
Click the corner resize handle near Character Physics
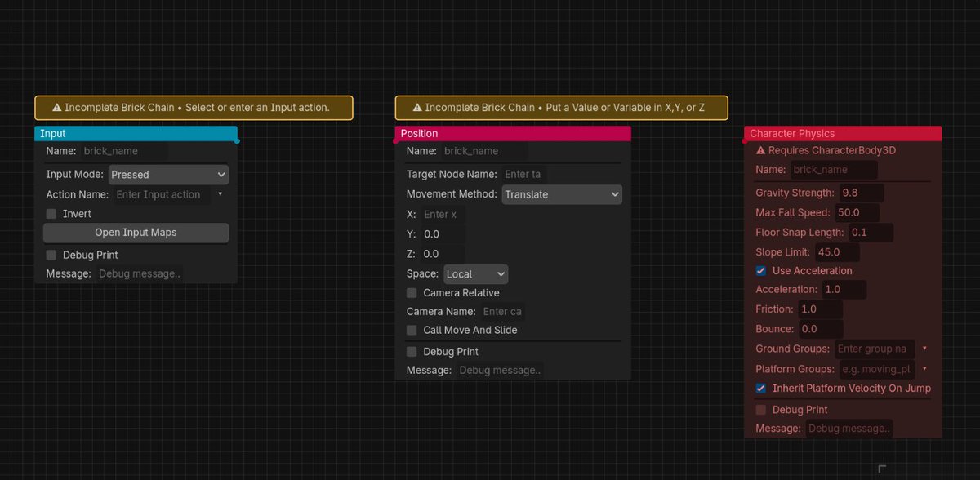point(882,469)
